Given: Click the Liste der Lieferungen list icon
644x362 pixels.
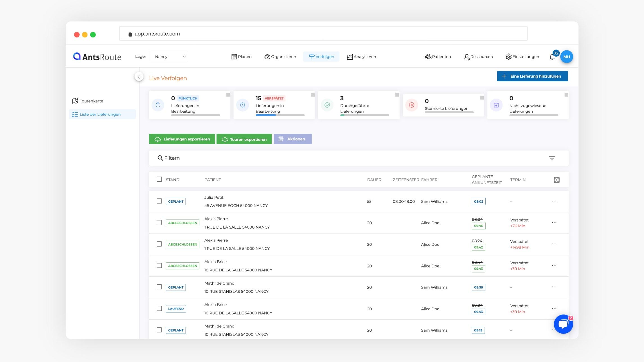Looking at the screenshot, I should [75, 114].
